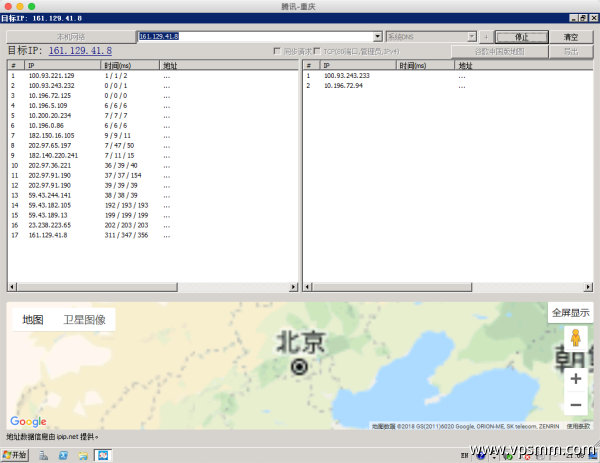Screen dimensions: 600x463
Task: Click 全屏显示 fullscreen map button
Action: pyautogui.click(x=570, y=313)
